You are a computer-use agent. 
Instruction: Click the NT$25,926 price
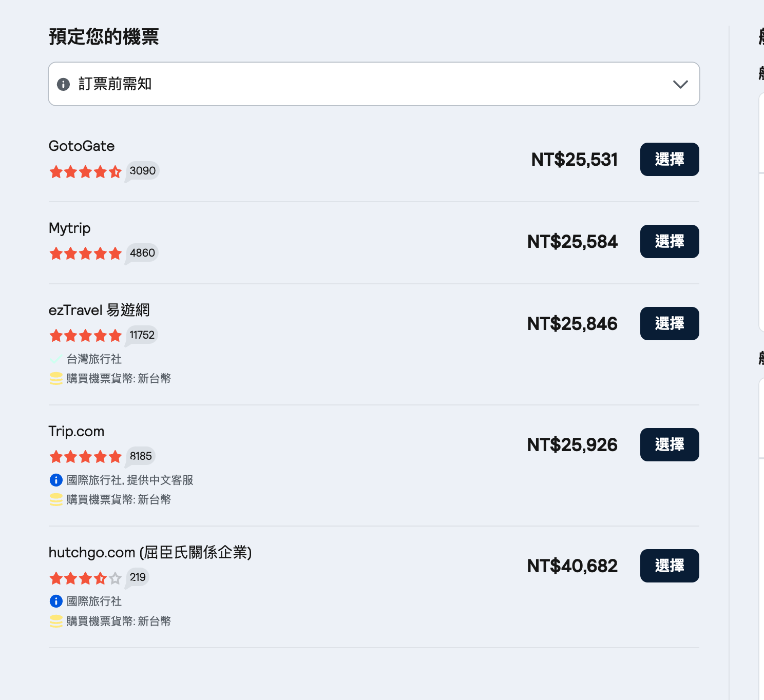pos(572,445)
